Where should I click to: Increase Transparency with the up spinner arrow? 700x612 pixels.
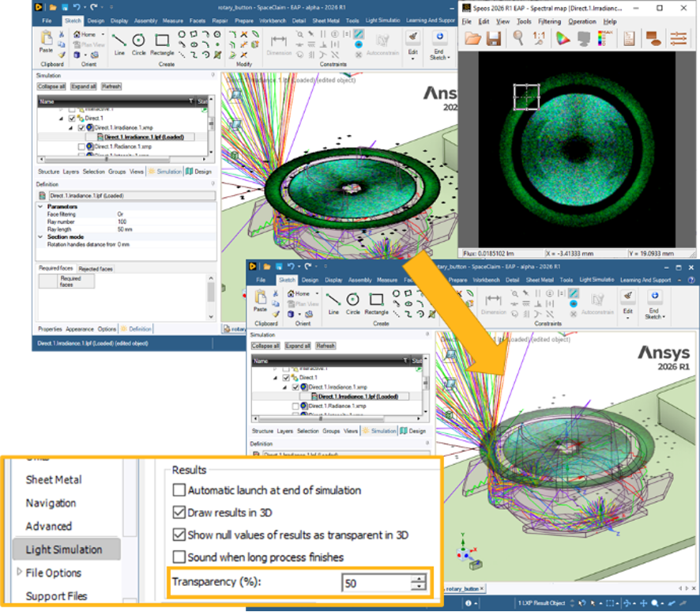tap(419, 579)
